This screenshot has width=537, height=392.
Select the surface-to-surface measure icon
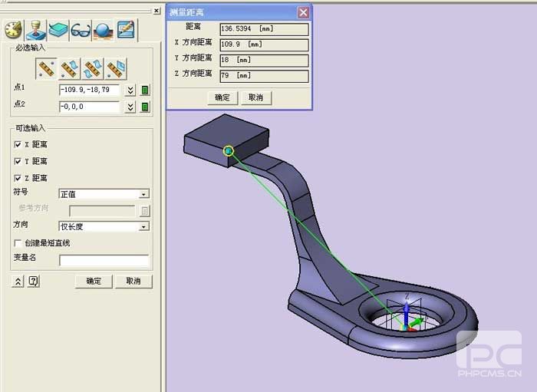94,69
